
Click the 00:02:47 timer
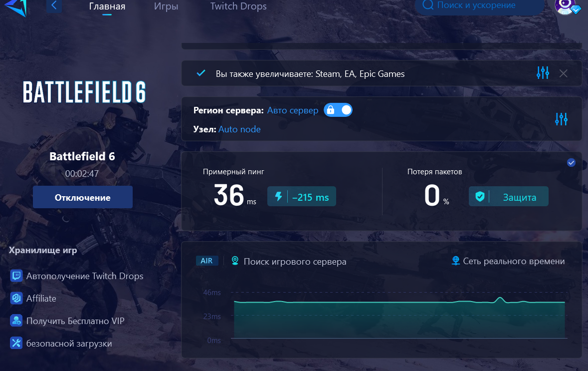[82, 174]
